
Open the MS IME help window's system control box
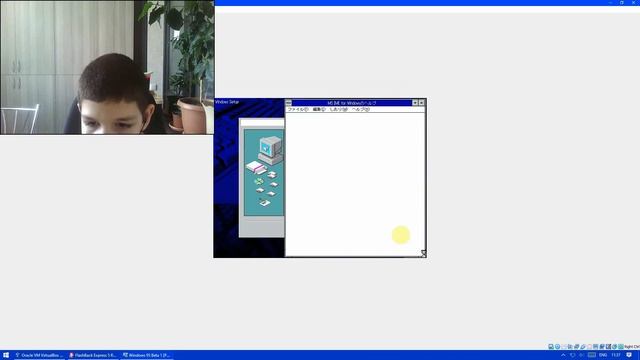[289, 103]
